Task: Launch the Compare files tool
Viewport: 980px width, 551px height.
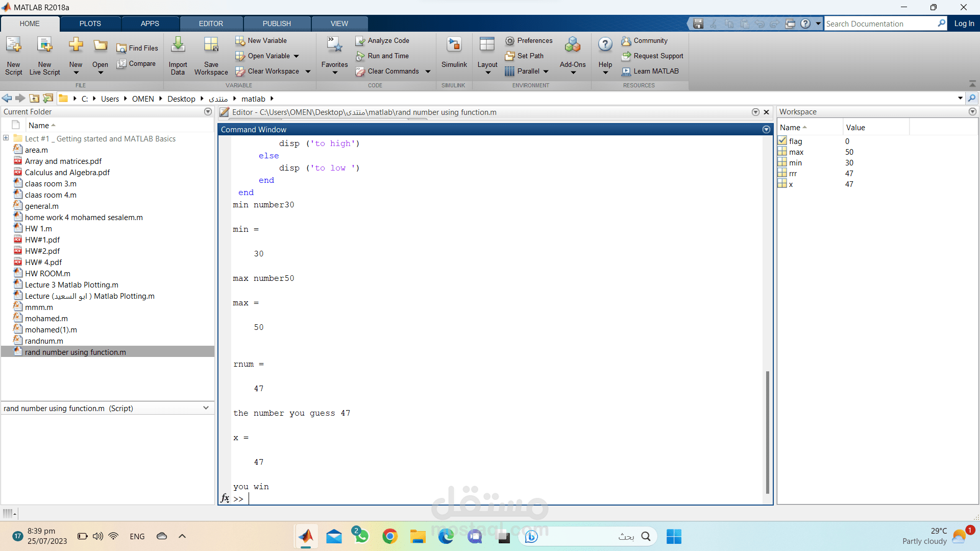Action: tap(136, 63)
